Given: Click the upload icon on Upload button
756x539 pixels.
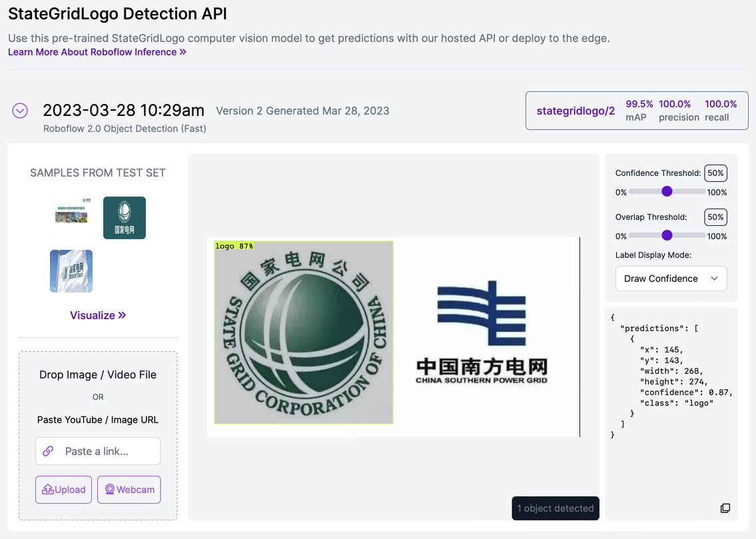Looking at the screenshot, I should [x=48, y=490].
